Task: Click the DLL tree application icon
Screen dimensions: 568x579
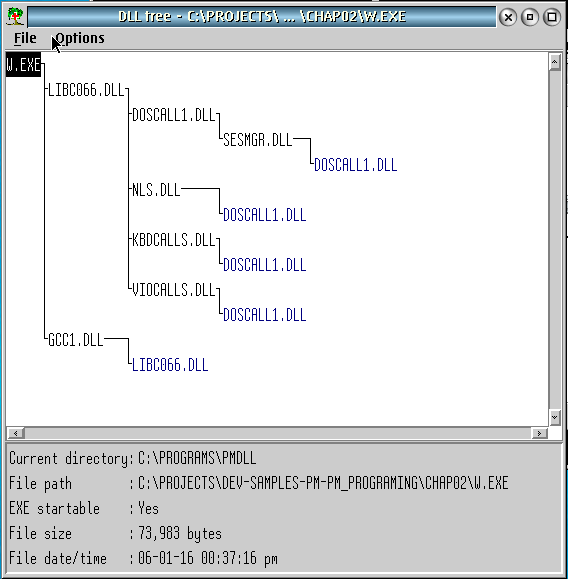Action: 15,17
